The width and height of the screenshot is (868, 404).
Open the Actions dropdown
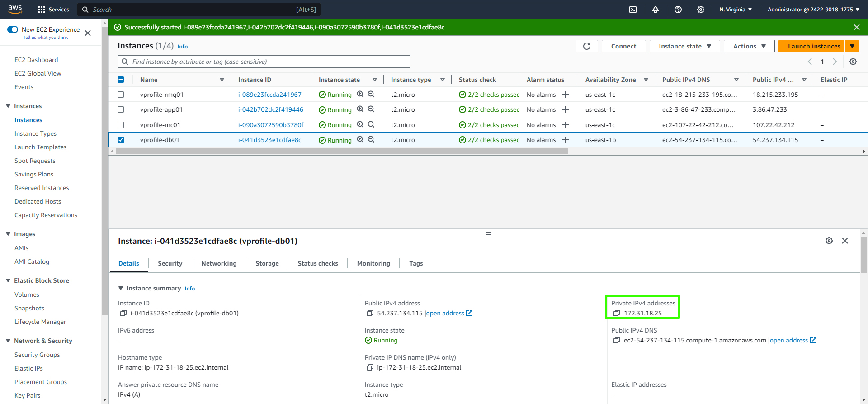(749, 46)
